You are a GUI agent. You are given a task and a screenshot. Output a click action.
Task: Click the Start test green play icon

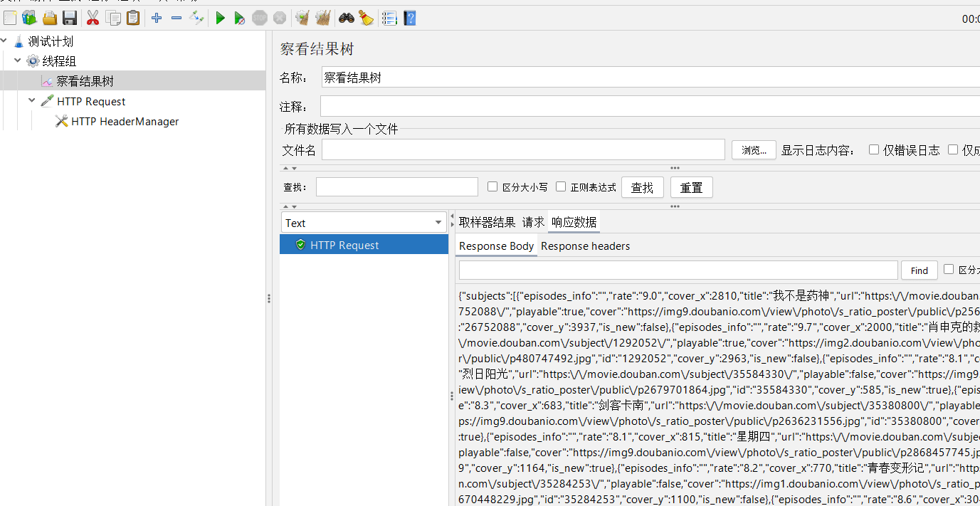pyautogui.click(x=220, y=18)
